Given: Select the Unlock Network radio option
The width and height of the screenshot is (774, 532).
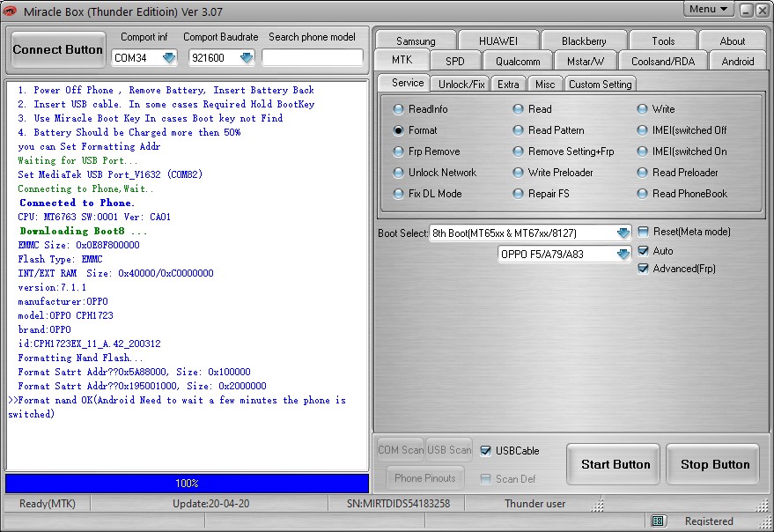Looking at the screenshot, I should click(x=398, y=173).
